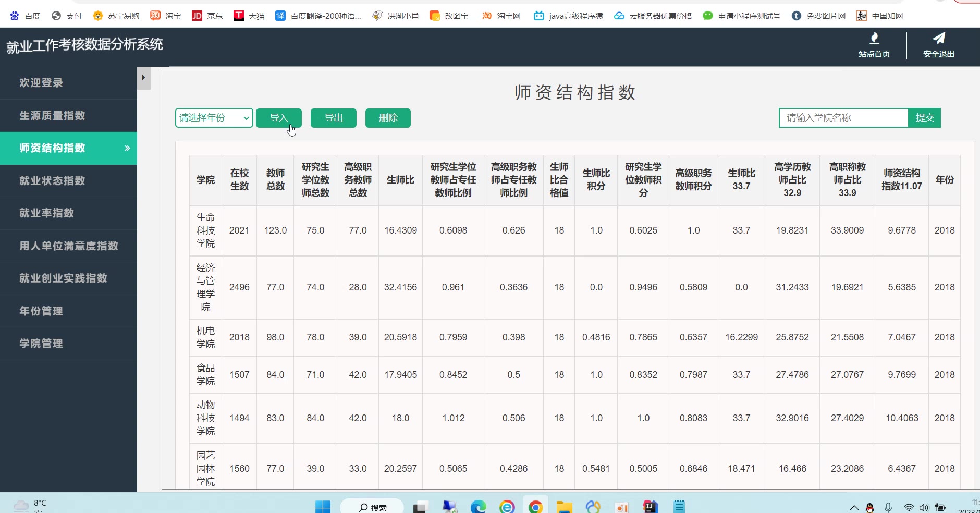Click the 安全退出 paper plane icon
Screen dimensions: 980x513
(x=938, y=39)
